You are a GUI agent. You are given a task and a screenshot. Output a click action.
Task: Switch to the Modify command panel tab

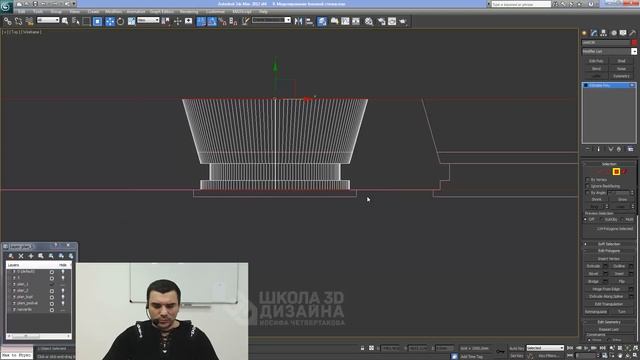pos(594,33)
